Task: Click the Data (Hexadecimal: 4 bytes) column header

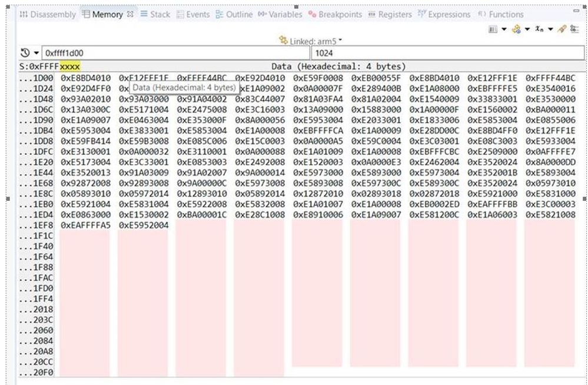Action: (338, 67)
